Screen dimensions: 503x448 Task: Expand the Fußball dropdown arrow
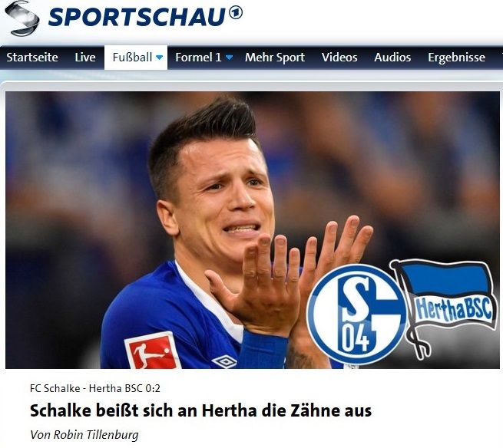(159, 58)
